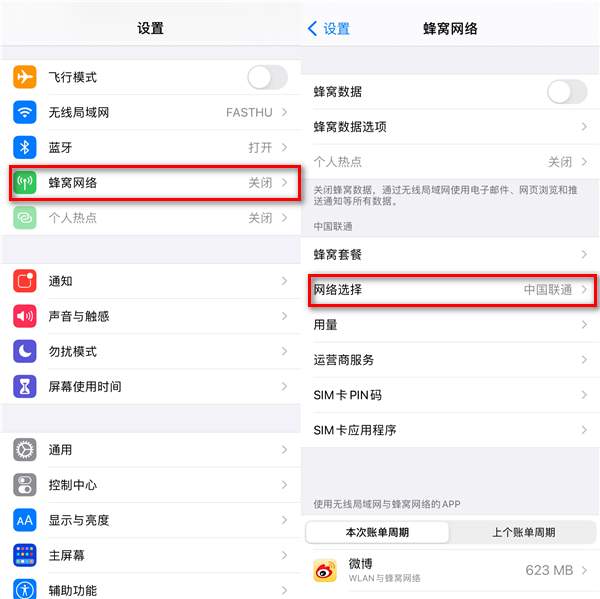The image size is (600, 599).
Task: Go back using the 设置 back button
Action: (329, 29)
